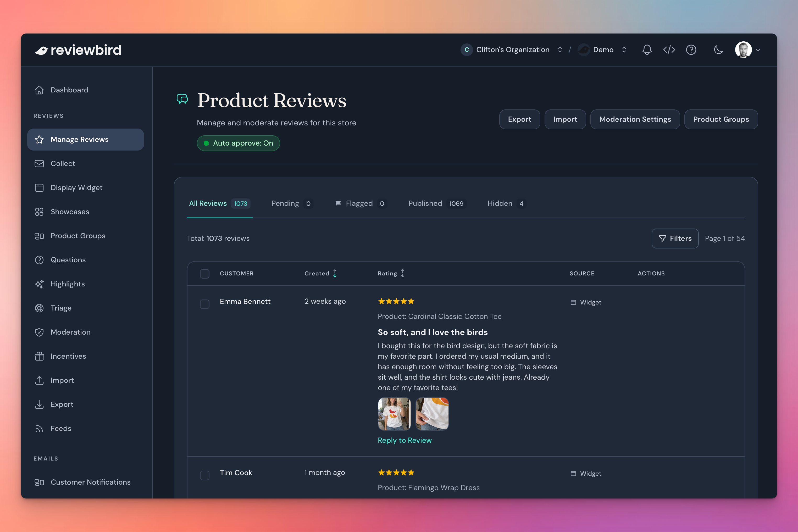Open Moderation in sidebar

(86, 332)
